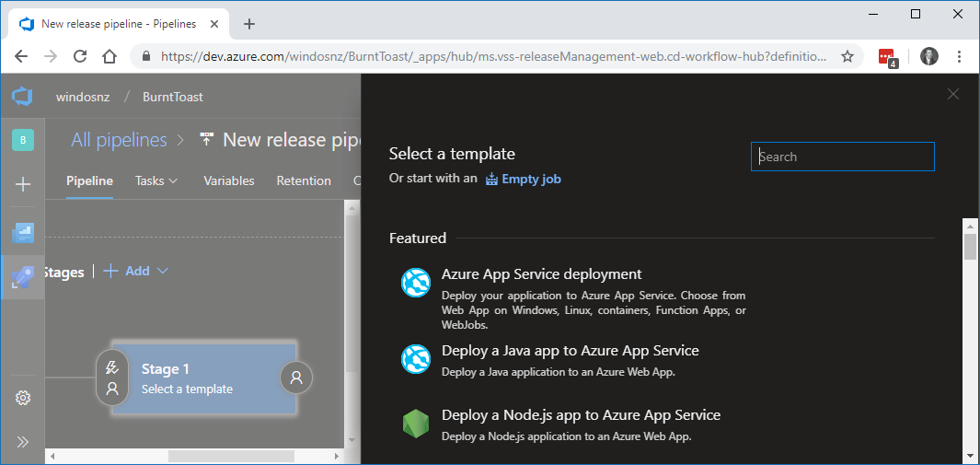Click the Deploy a Java app icon
The width and height of the screenshot is (980, 465).
click(416, 359)
